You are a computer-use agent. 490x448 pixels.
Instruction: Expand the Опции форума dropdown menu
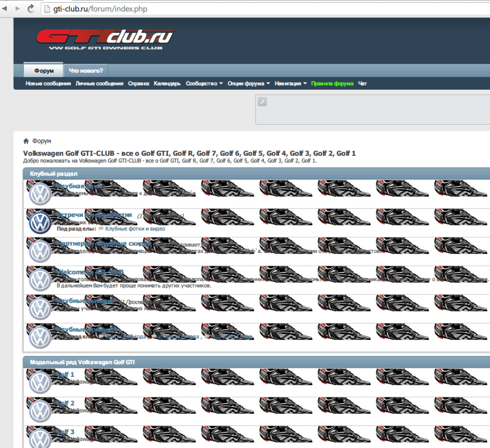point(249,84)
